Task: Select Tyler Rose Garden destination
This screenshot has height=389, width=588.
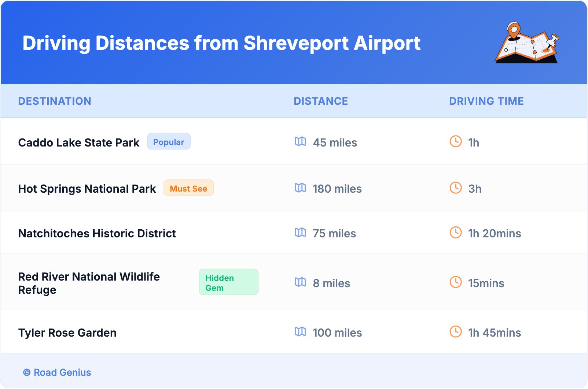Action: click(x=67, y=333)
